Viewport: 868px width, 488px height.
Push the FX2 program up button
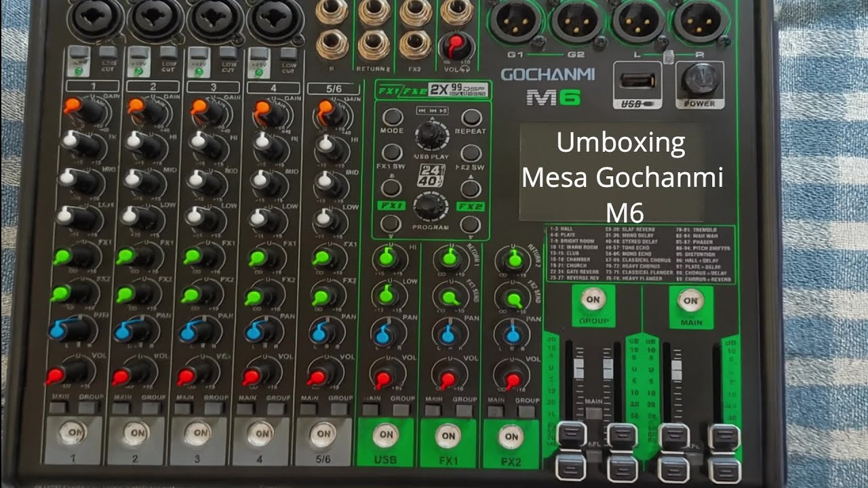[471, 188]
